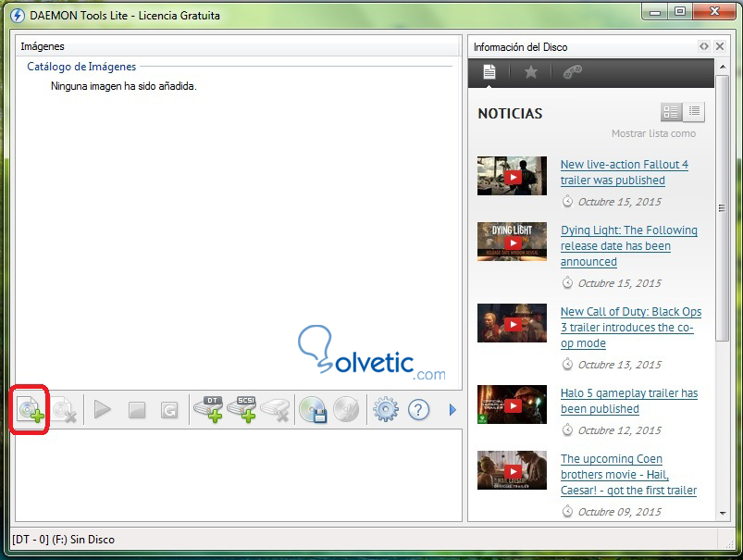The height and width of the screenshot is (560, 743).
Task: Click the Octubre 13, 2015 date
Action: (x=619, y=365)
